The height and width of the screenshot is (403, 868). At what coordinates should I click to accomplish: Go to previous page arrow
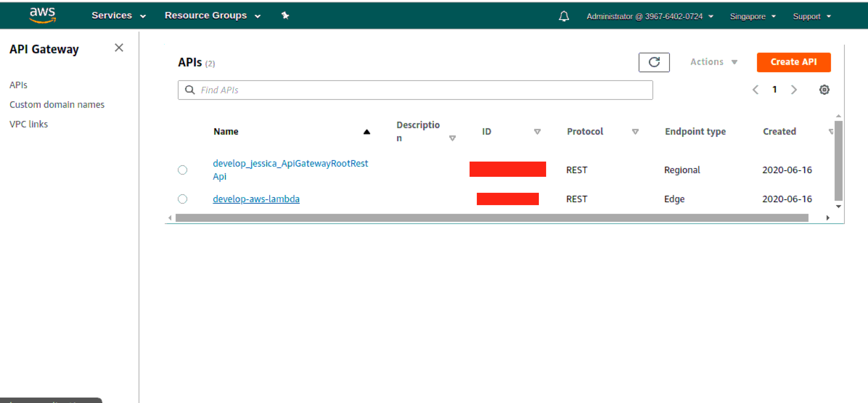tap(756, 90)
